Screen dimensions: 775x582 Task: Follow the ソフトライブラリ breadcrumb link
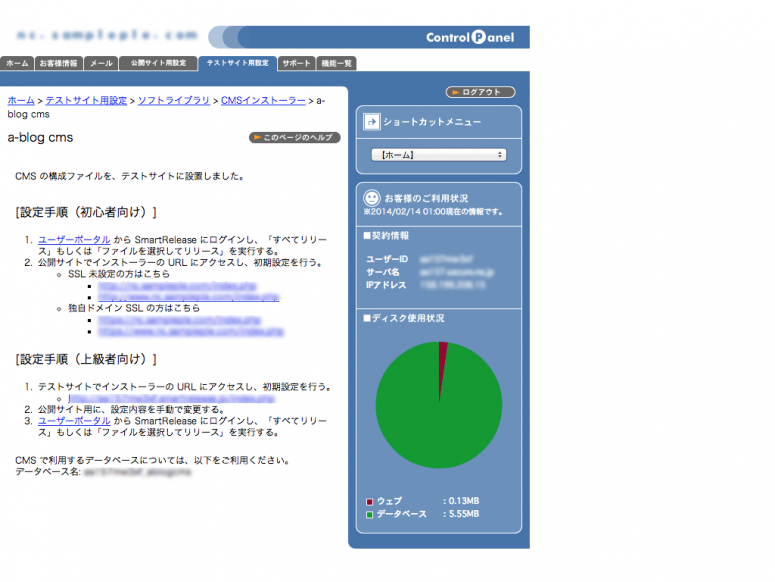[173, 101]
